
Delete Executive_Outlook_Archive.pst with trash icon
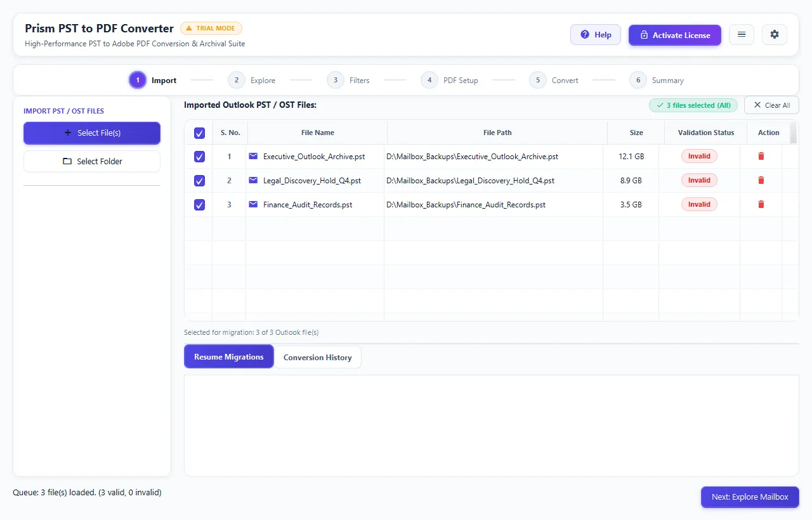coord(761,156)
